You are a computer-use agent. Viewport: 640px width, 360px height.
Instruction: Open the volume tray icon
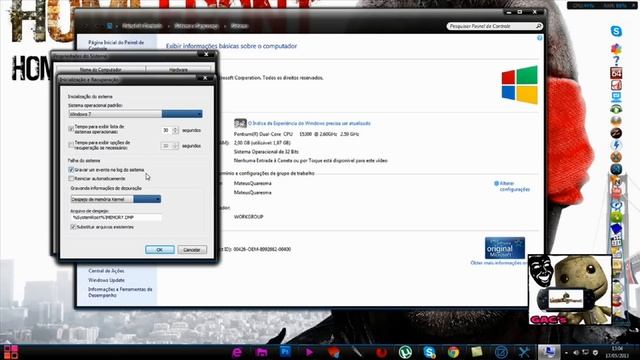pyautogui.click(x=576, y=352)
